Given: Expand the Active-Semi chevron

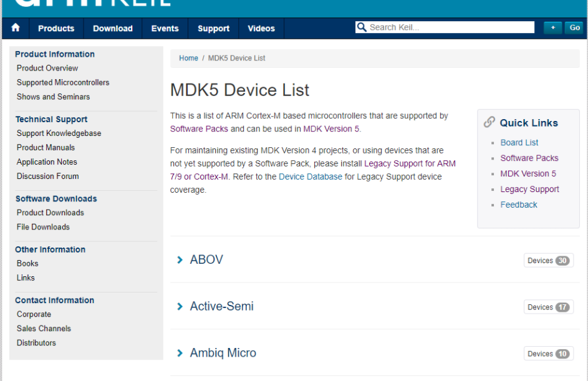Looking at the screenshot, I should (x=180, y=306).
